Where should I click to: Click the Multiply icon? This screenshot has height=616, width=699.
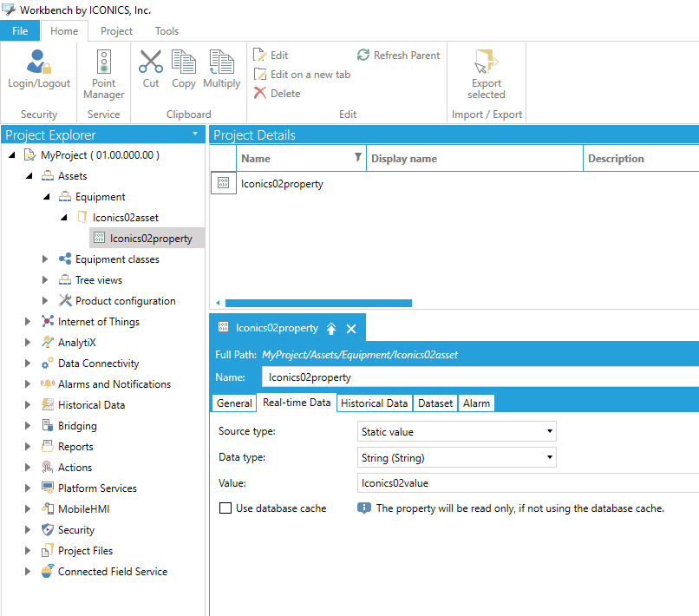pyautogui.click(x=221, y=62)
